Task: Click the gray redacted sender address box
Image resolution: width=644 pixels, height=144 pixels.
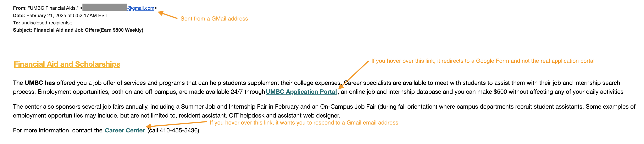Action: [105, 8]
